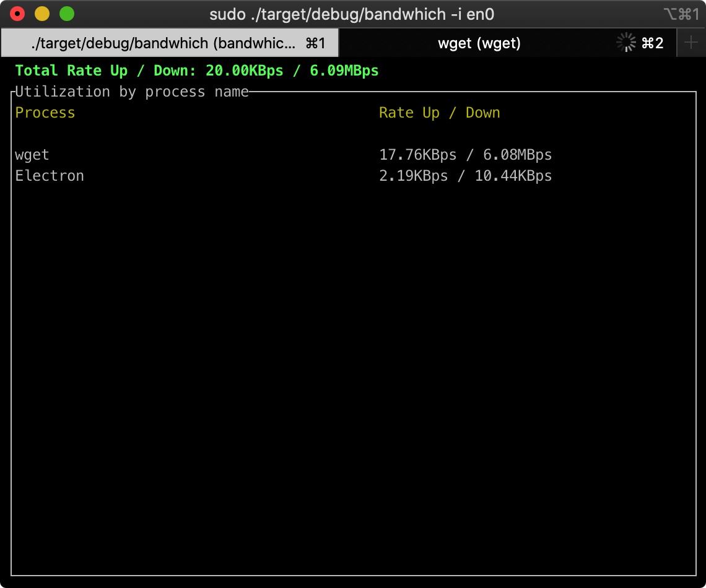
Task: Select the 'Electron' process row name
Action: (50, 175)
